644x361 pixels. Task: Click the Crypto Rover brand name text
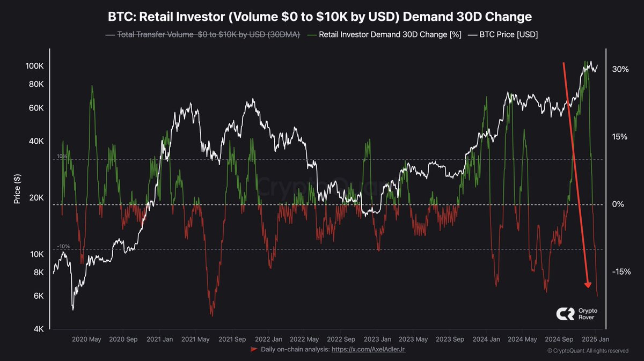coord(588,314)
